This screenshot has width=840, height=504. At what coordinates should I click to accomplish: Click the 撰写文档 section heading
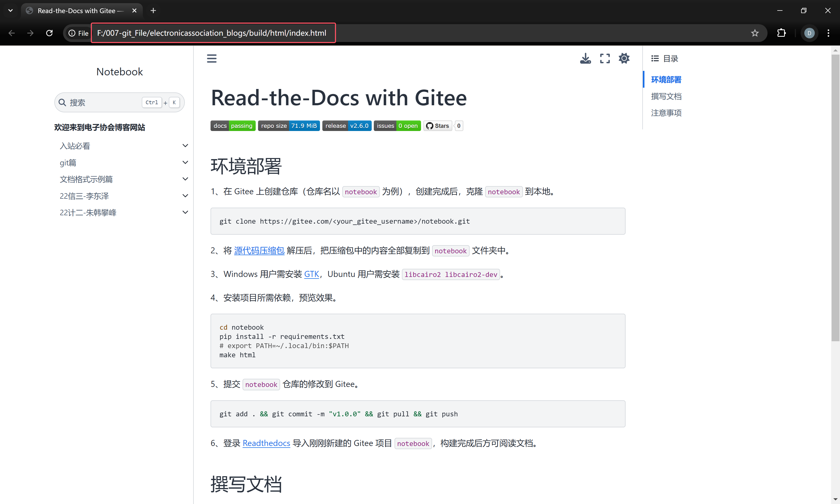point(246,484)
